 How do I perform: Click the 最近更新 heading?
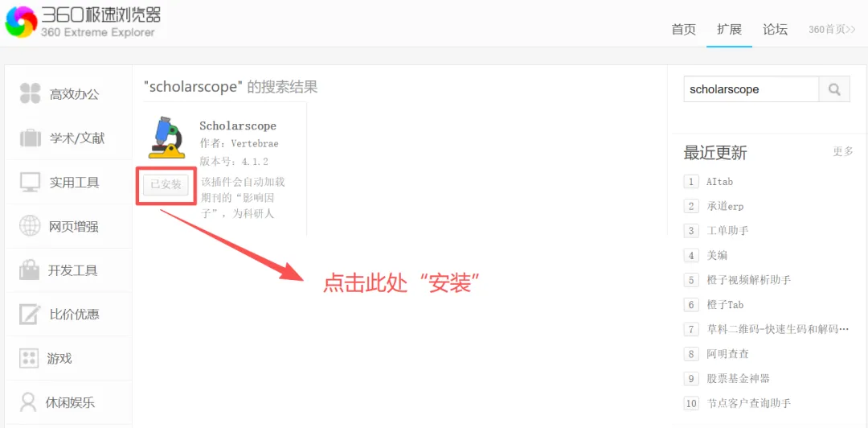click(x=715, y=153)
